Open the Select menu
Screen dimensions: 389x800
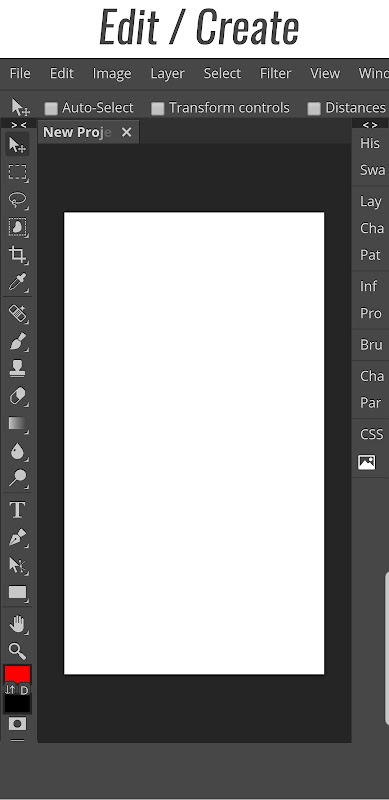[222, 73]
